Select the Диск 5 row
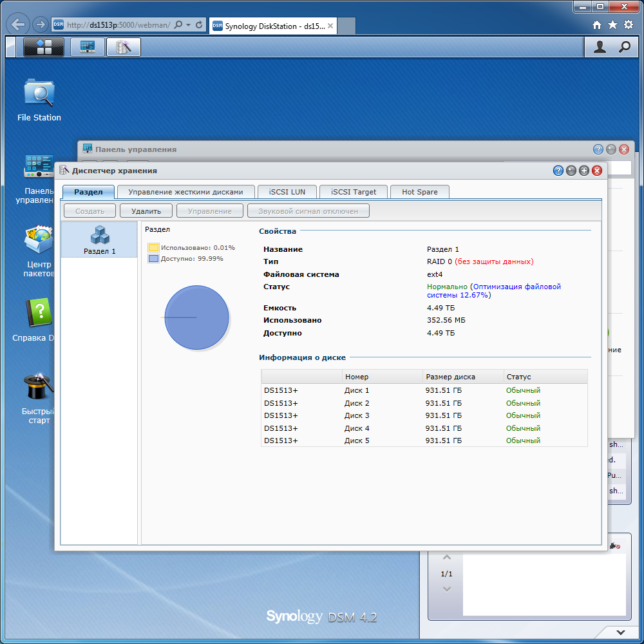Viewport: 644px width, 644px height. click(x=424, y=440)
